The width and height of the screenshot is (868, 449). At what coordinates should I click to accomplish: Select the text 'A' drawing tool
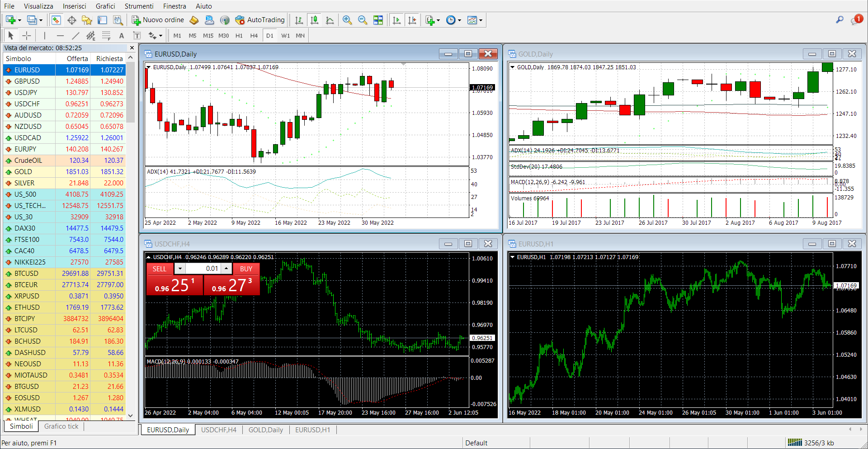121,35
